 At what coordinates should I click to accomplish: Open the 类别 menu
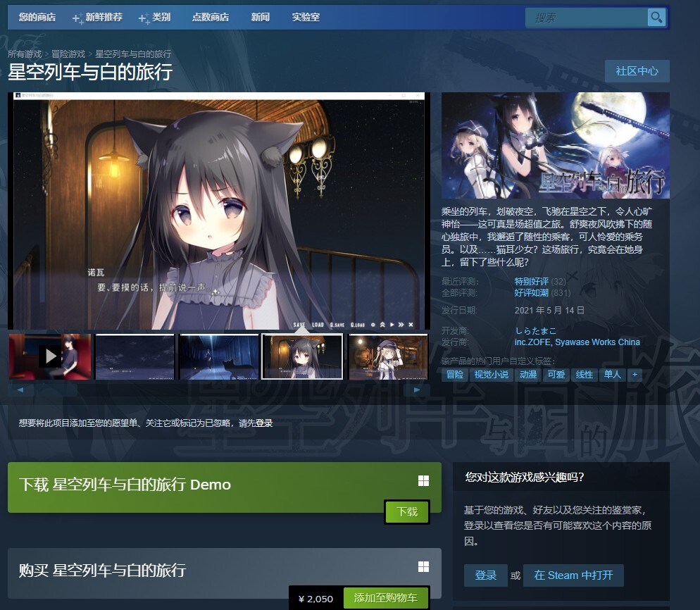161,18
